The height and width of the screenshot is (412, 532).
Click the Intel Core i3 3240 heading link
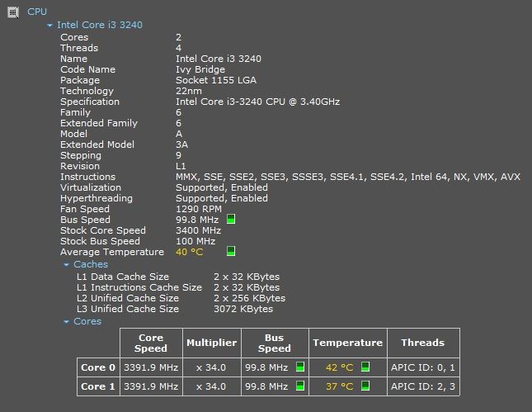[x=100, y=25]
